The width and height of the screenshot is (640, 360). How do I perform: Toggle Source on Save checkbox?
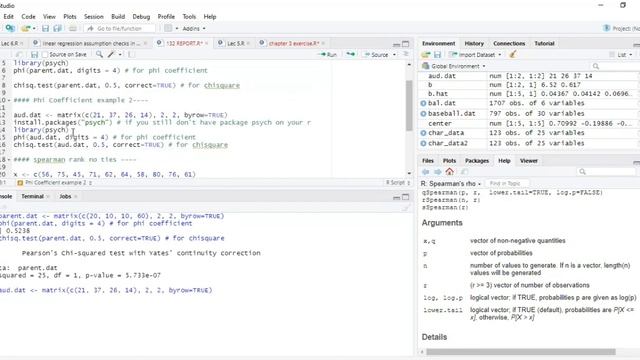(x=45, y=54)
